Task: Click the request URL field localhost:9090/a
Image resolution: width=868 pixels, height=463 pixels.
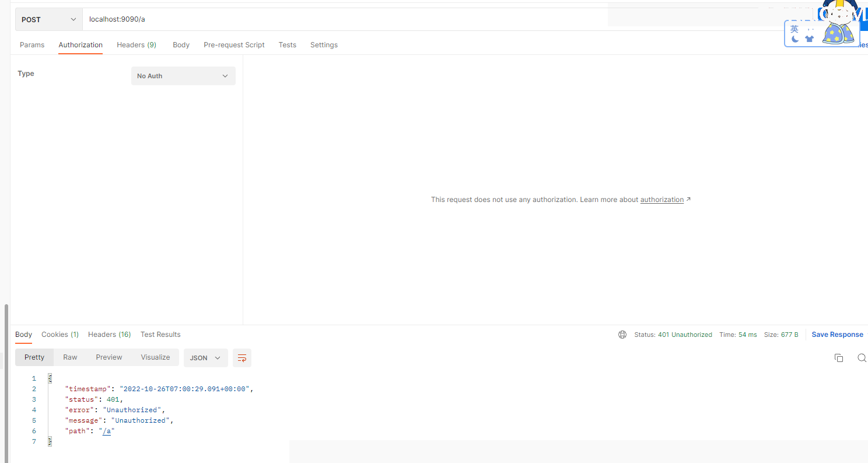Action: (x=344, y=19)
